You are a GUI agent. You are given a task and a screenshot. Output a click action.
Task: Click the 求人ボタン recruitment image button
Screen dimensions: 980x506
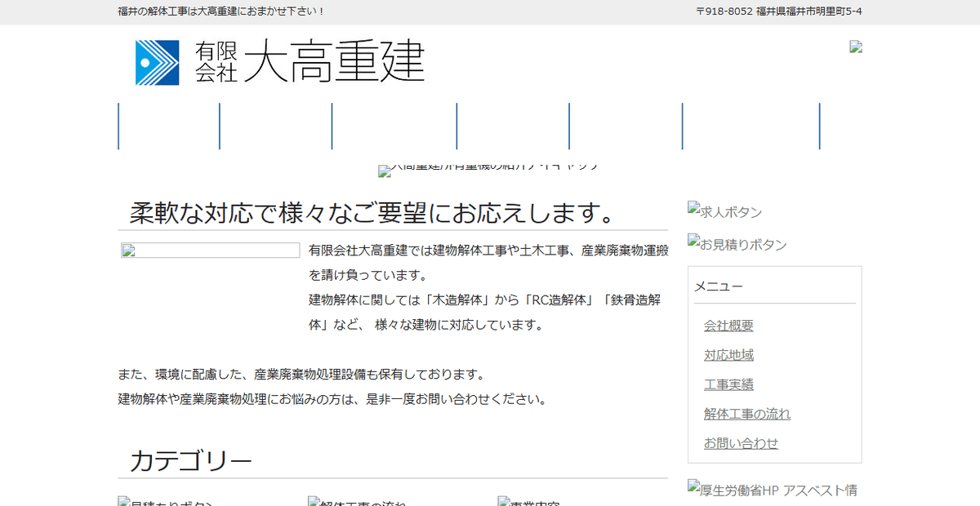click(724, 211)
